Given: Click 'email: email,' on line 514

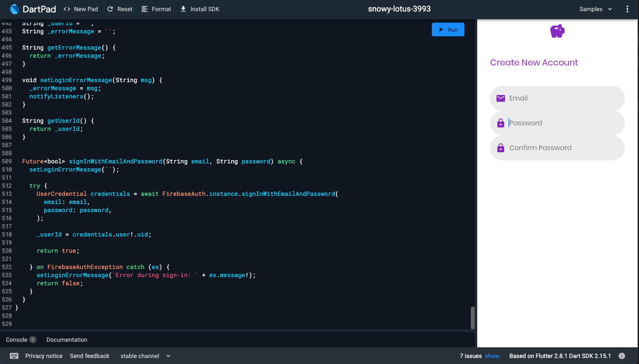Looking at the screenshot, I should [x=67, y=202].
